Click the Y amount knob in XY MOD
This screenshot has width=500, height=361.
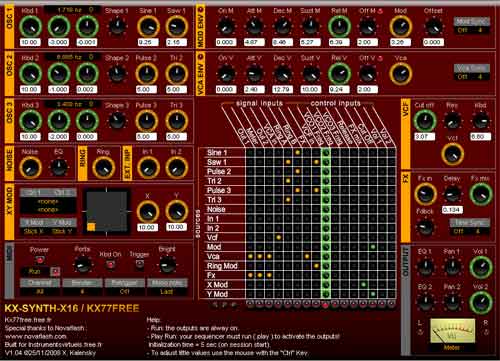click(x=176, y=211)
